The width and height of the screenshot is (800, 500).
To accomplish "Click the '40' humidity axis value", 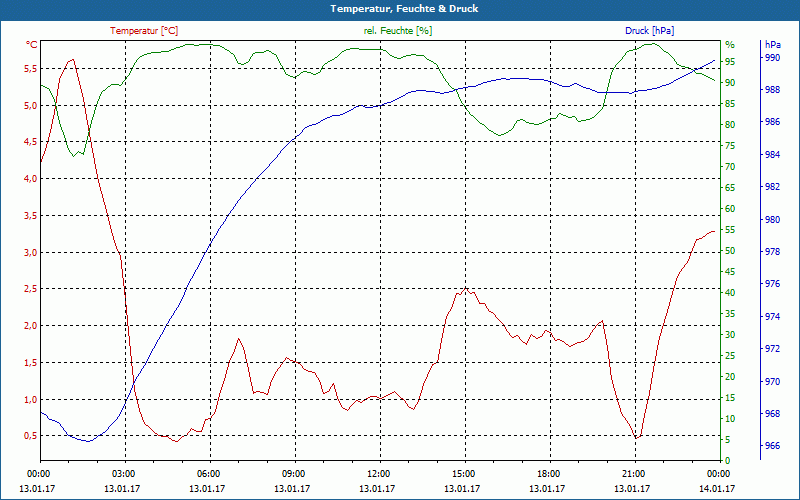I will pos(730,293).
